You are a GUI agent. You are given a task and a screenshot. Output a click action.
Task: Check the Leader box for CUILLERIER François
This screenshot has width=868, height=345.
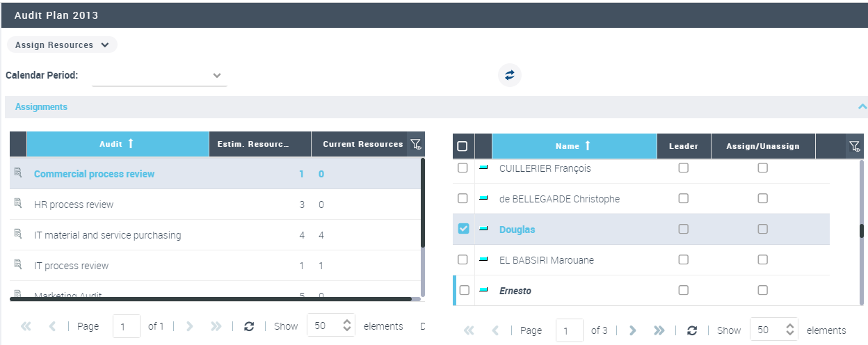click(x=683, y=168)
